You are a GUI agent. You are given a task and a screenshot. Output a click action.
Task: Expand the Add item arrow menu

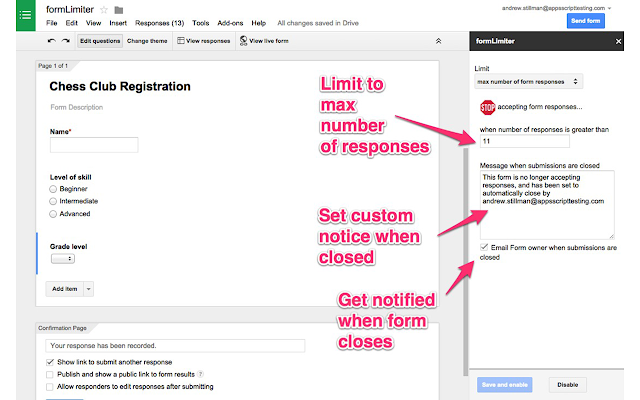89,289
